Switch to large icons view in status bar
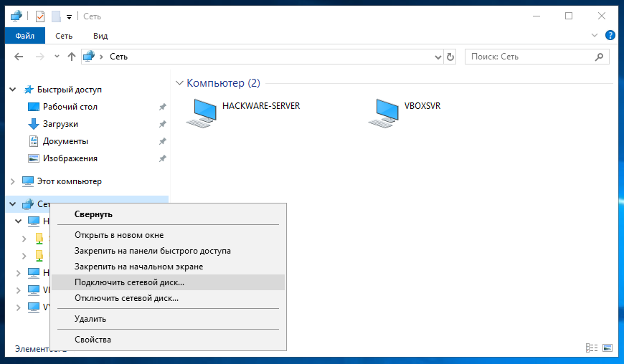This screenshot has width=624, height=364. (608, 348)
